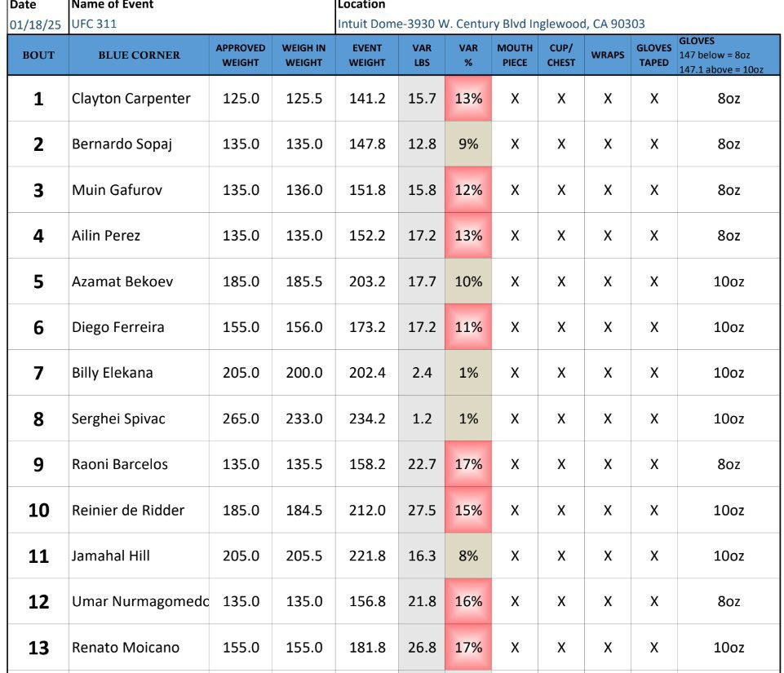Select Diego Ferreira's approved weight 155.0
Screen dimensions: 784x673
click(241, 327)
